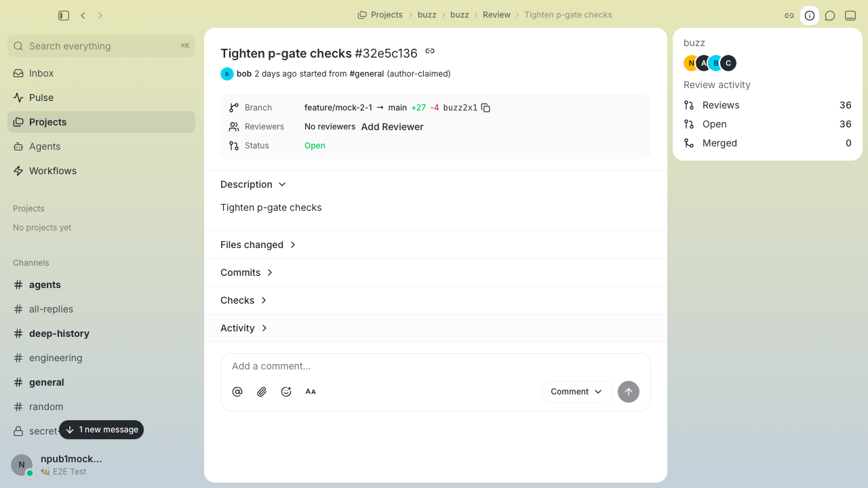Open the Comment type dropdown
Screen dimensions: 868x488
[576, 392]
